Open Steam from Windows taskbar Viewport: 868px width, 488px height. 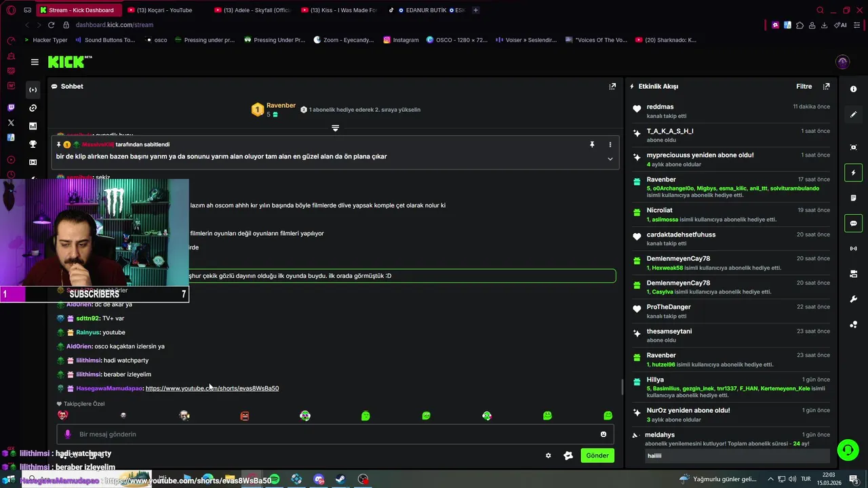pos(340,479)
